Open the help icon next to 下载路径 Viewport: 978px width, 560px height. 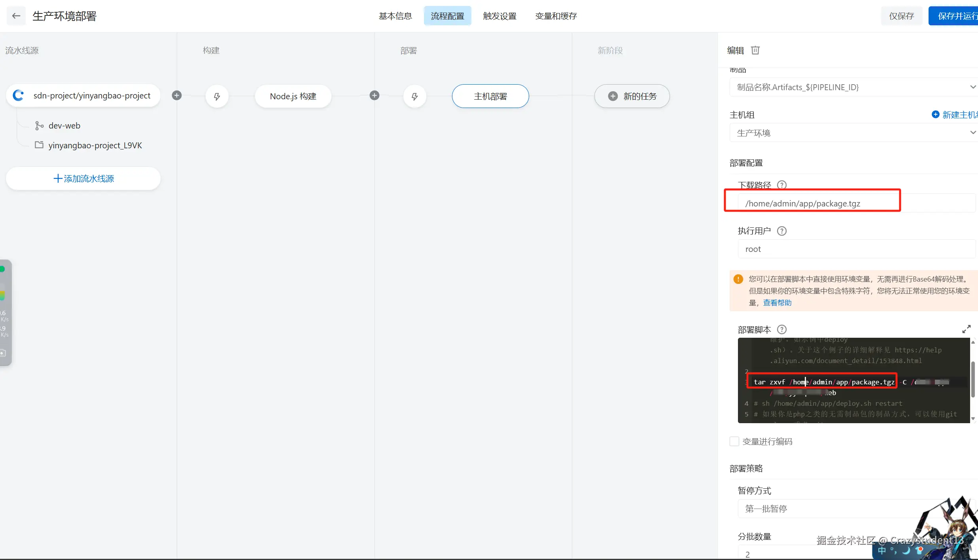782,185
